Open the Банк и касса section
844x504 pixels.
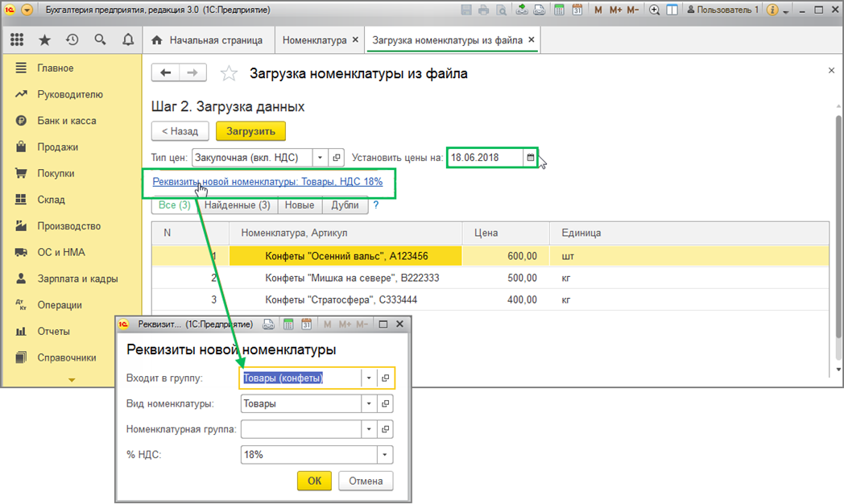point(72,121)
